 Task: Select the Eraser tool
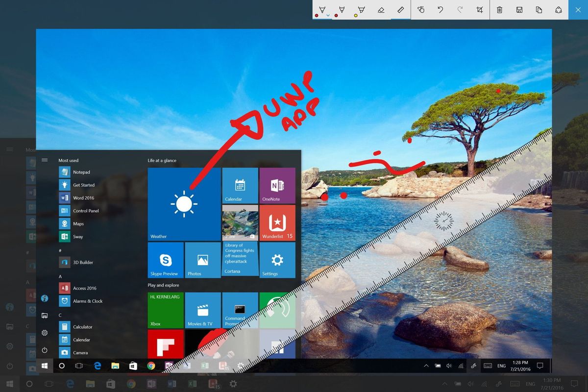point(380,9)
